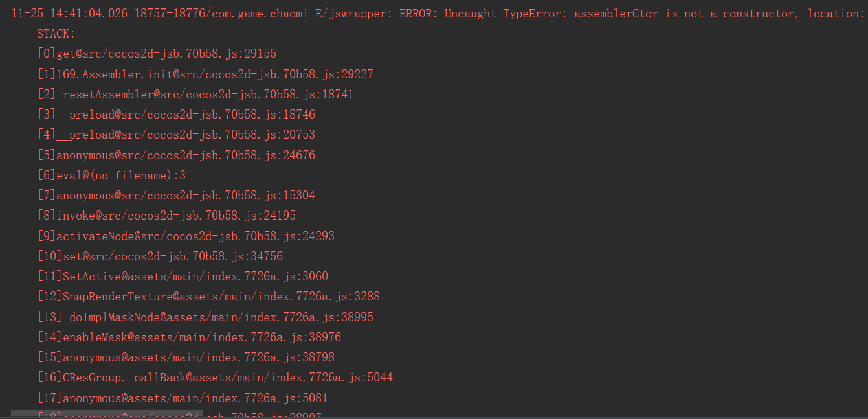
Task: Click the SetActive@assets stack frame
Action: point(183,277)
